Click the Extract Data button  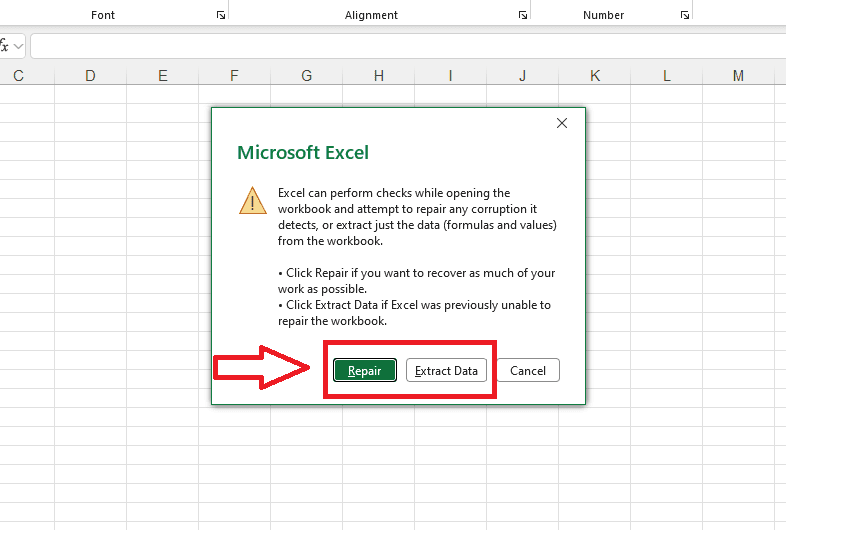point(446,370)
